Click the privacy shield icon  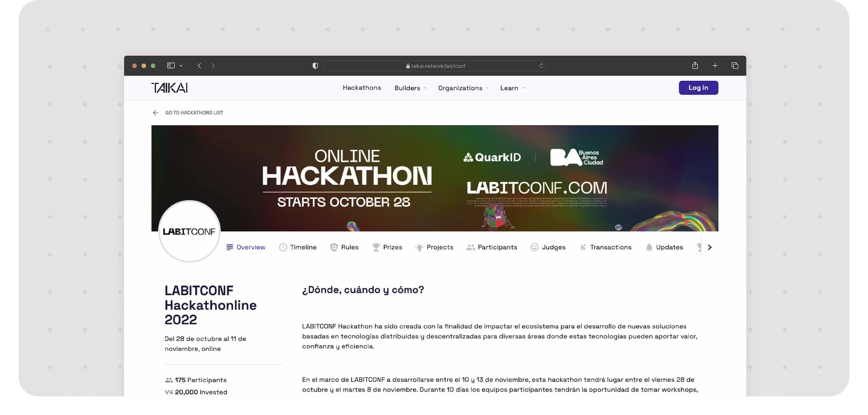315,66
